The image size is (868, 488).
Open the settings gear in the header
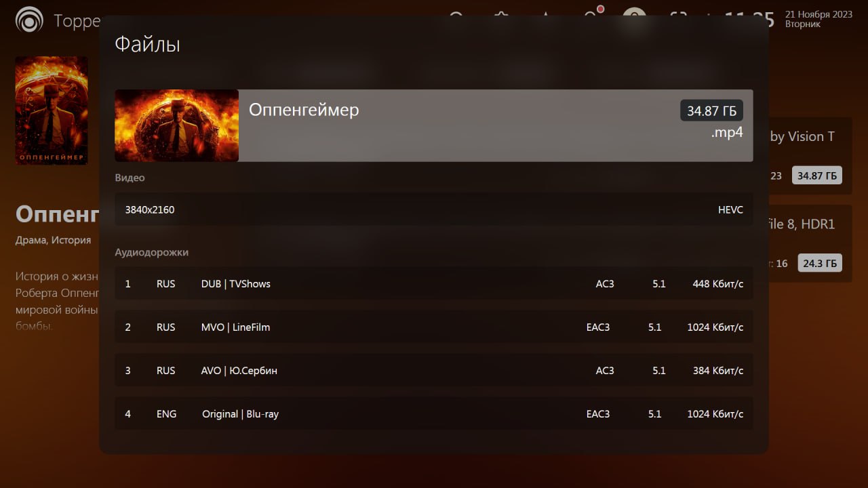point(501,16)
